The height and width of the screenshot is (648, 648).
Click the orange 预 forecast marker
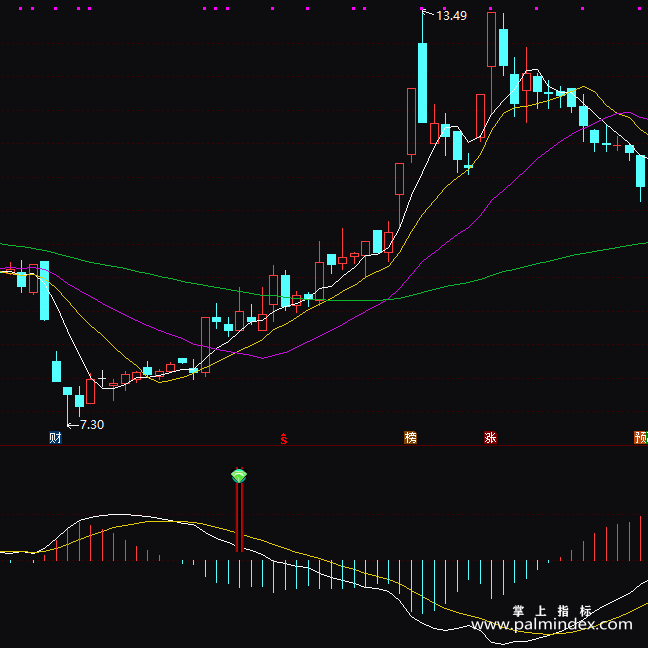point(641,437)
